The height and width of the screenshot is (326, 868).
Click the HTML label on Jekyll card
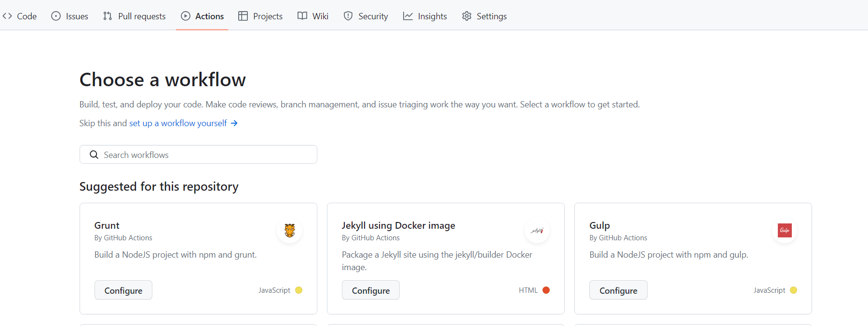528,290
